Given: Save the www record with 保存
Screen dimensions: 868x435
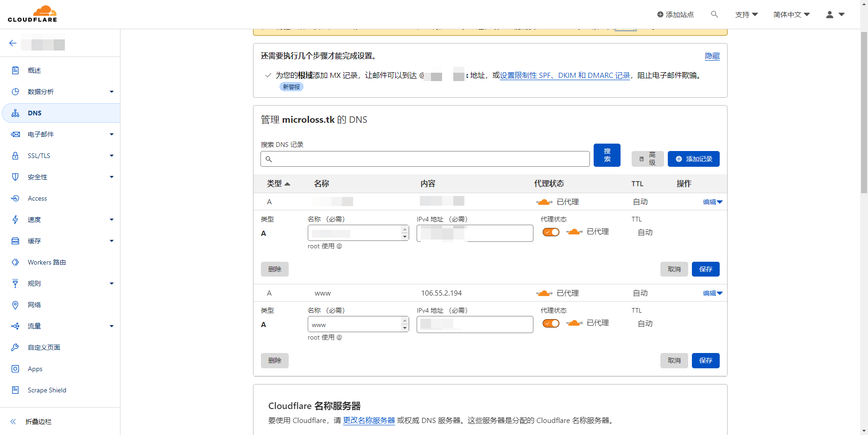Looking at the screenshot, I should (706, 360).
